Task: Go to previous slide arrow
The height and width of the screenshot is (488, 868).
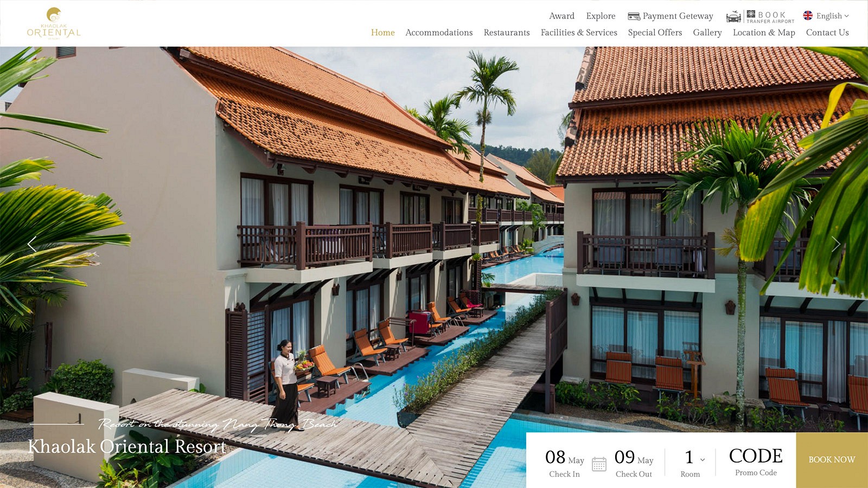Action: coord(32,245)
